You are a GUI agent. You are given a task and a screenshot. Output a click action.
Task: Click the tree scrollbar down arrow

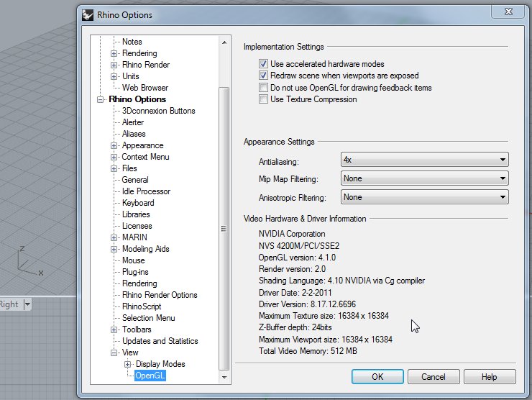(x=224, y=377)
